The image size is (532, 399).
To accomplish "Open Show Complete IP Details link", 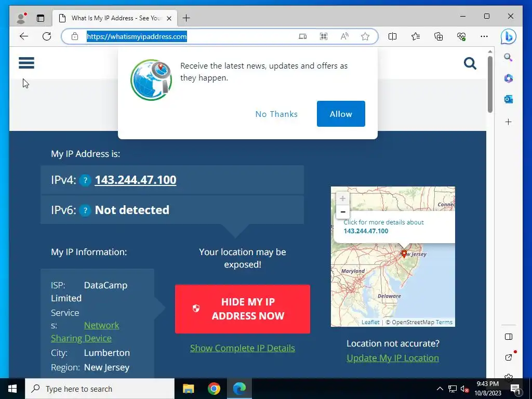I will (243, 348).
